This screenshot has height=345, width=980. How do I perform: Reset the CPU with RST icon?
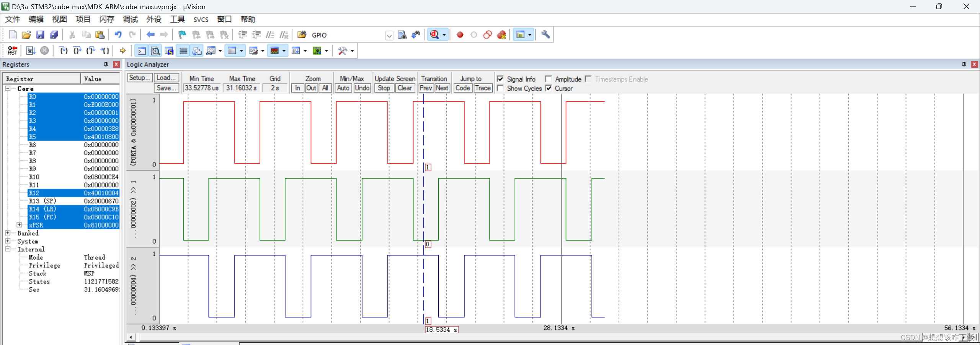pyautogui.click(x=13, y=50)
